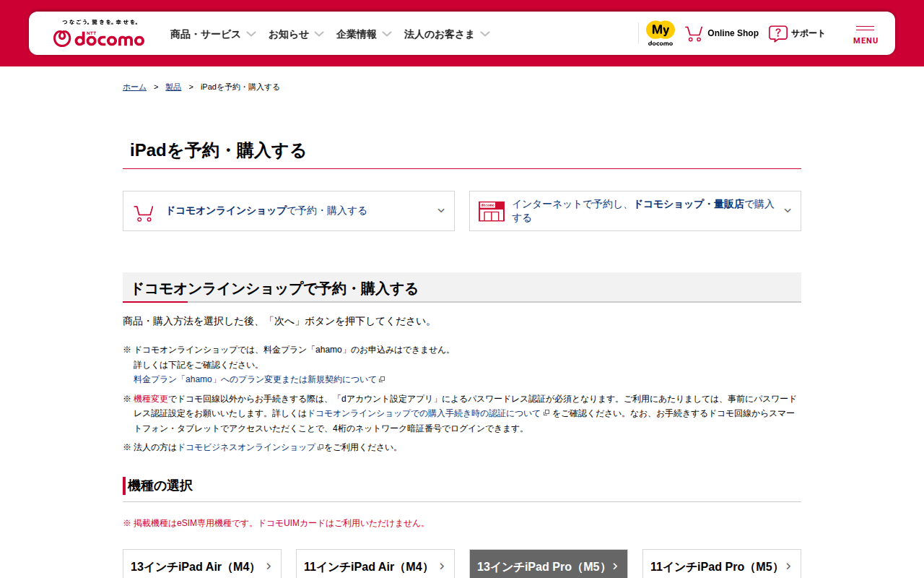Viewport: 924px width, 578px height.
Task: Expand the 商品・サービス menu
Action: point(213,34)
